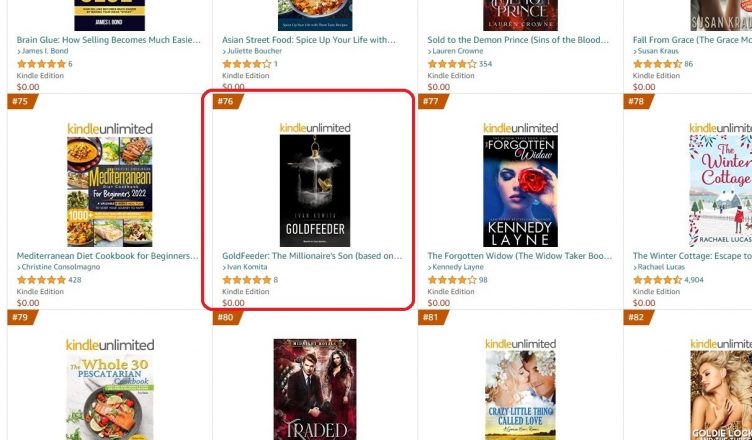Click The Forgotten Widow star rating

452,280
